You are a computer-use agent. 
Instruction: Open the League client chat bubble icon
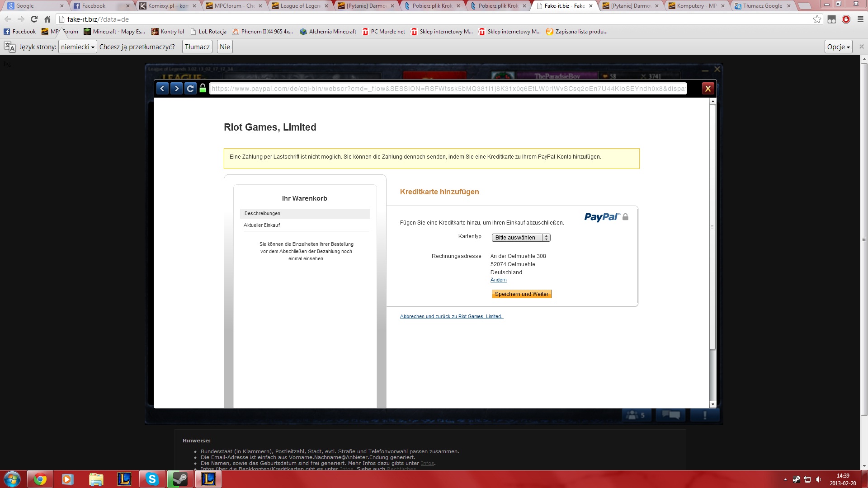coord(671,415)
